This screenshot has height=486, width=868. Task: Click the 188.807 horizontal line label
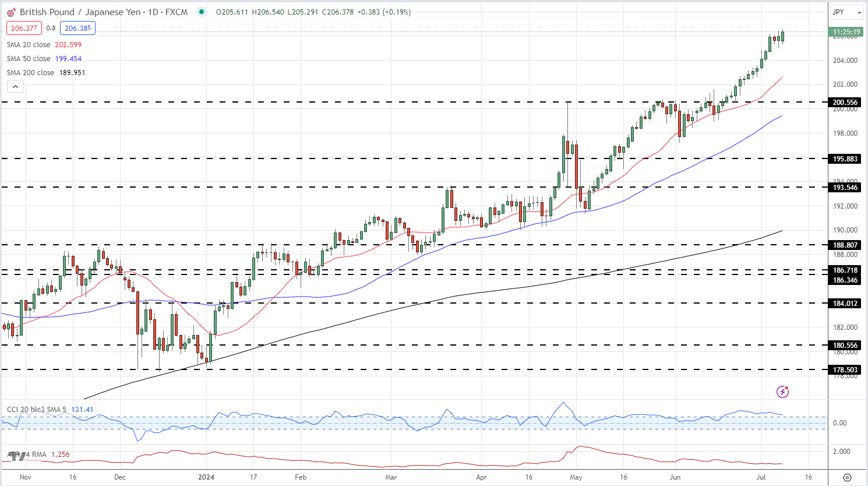tap(845, 245)
